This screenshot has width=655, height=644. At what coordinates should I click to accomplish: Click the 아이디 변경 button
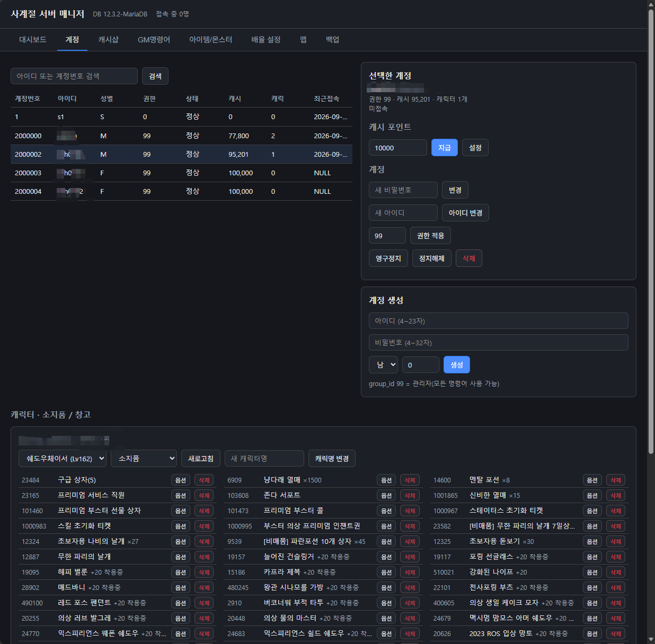(465, 213)
